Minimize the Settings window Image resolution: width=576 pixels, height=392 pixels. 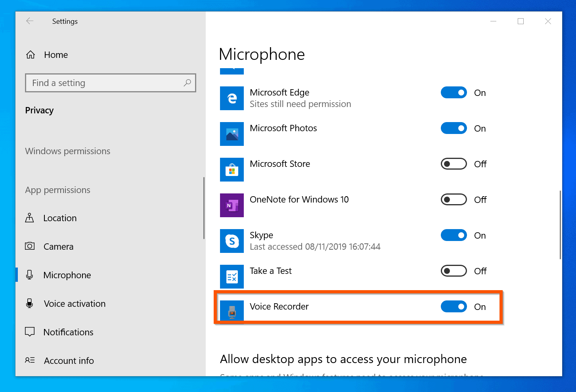coord(494,21)
